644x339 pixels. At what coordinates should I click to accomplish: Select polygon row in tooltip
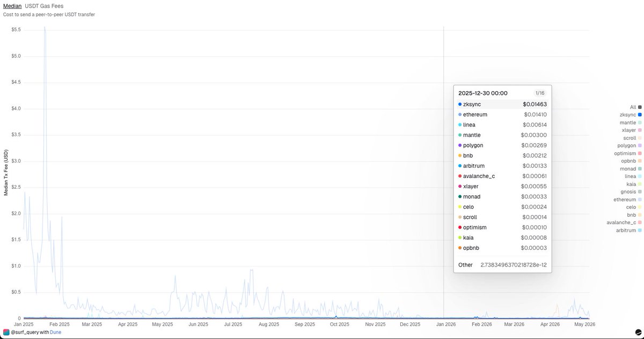[x=502, y=145]
